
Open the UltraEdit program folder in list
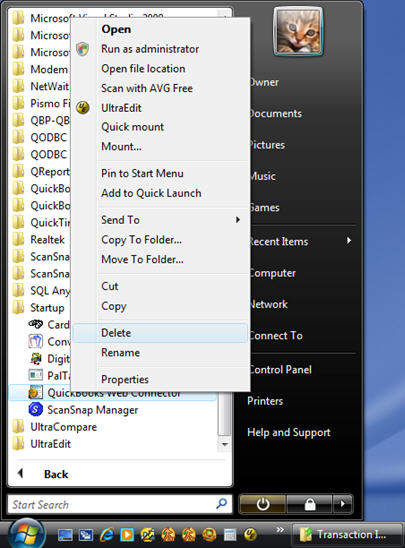pos(42,444)
